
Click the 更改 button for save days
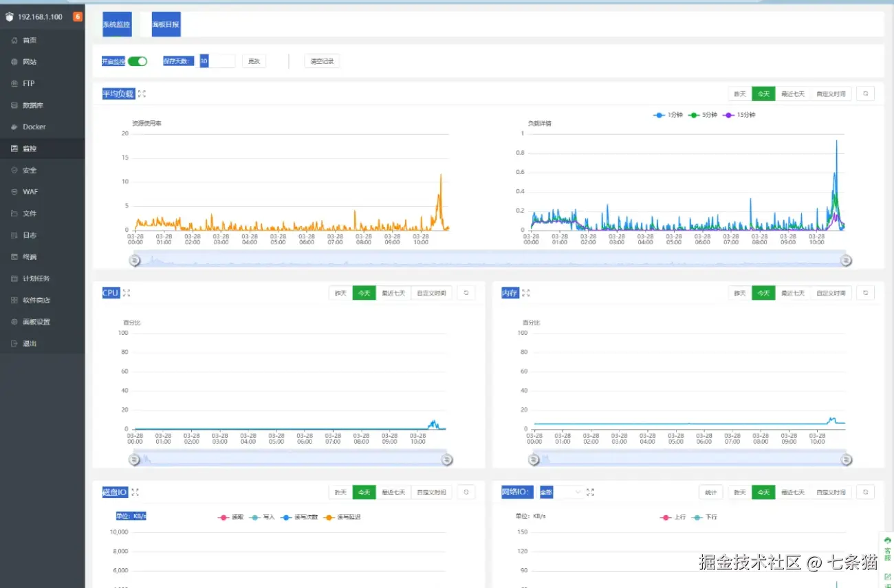tap(254, 61)
